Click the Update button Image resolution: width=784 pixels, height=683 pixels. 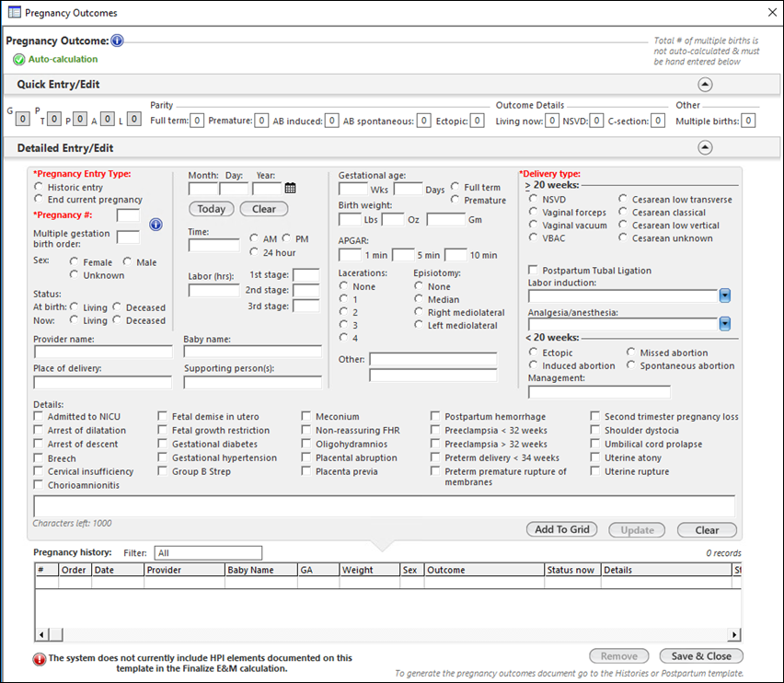[637, 530]
